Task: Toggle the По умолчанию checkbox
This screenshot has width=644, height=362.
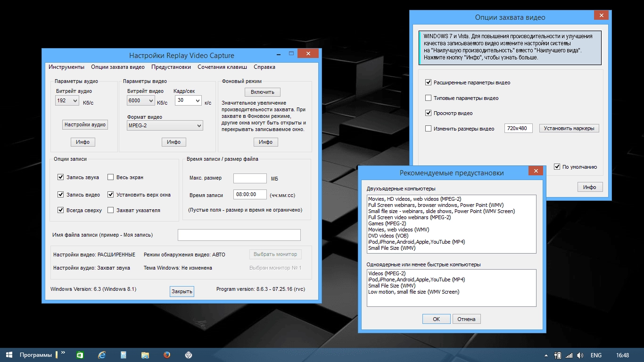Action: (x=557, y=167)
